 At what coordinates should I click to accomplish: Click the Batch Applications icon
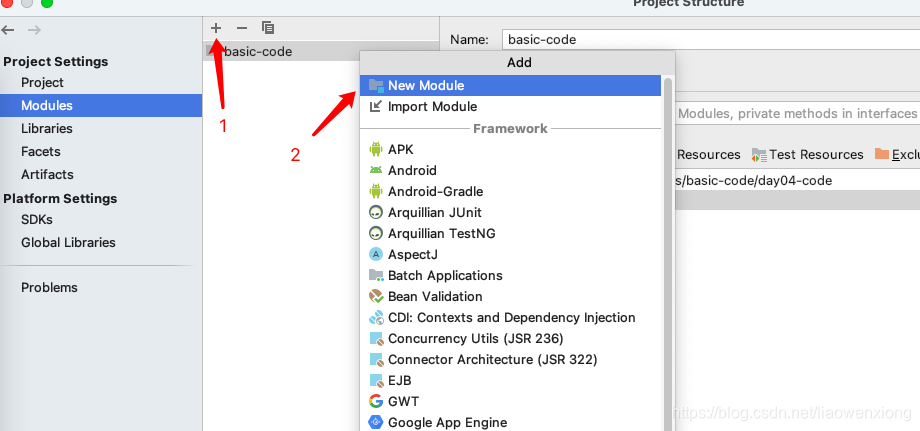[x=376, y=276]
